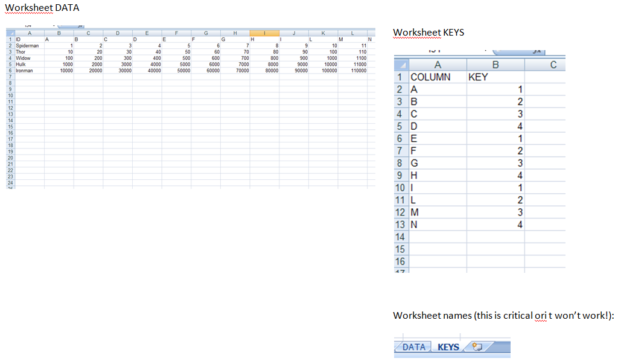618x364 pixels.
Task: Click the value 5000 in Hulk row
Action: [176, 64]
